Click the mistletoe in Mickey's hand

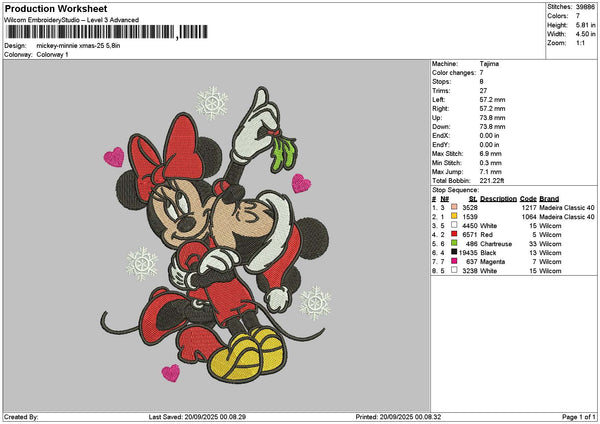(284, 150)
